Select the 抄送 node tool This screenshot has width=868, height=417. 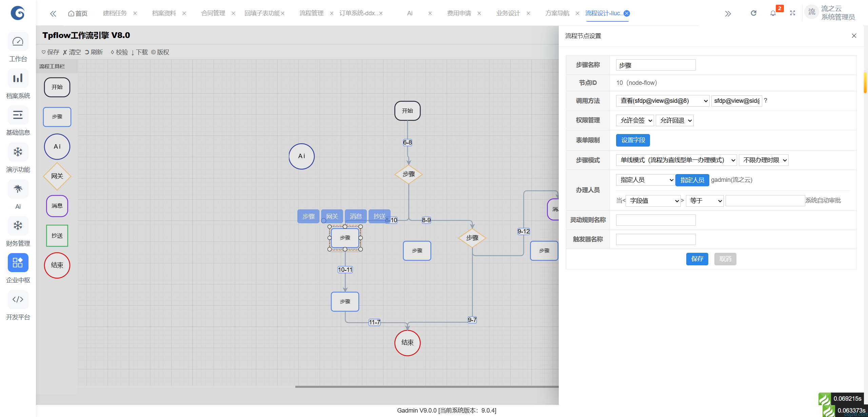57,235
